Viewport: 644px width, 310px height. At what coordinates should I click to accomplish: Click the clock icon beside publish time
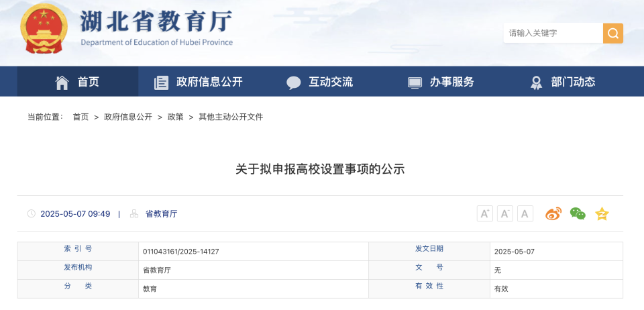click(x=32, y=213)
